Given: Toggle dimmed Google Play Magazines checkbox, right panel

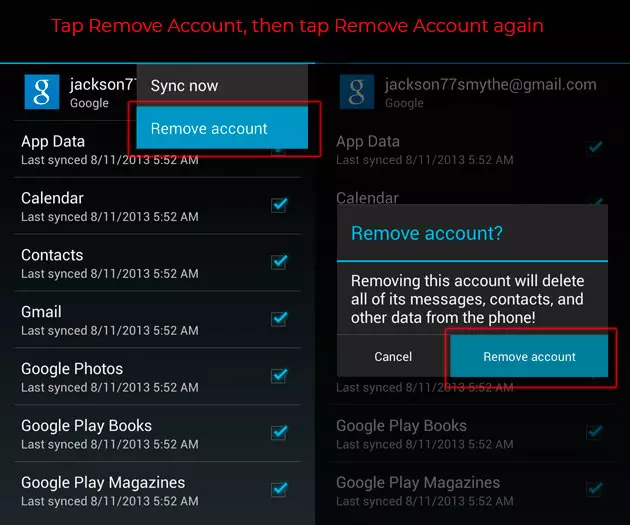Looking at the screenshot, I should (594, 489).
